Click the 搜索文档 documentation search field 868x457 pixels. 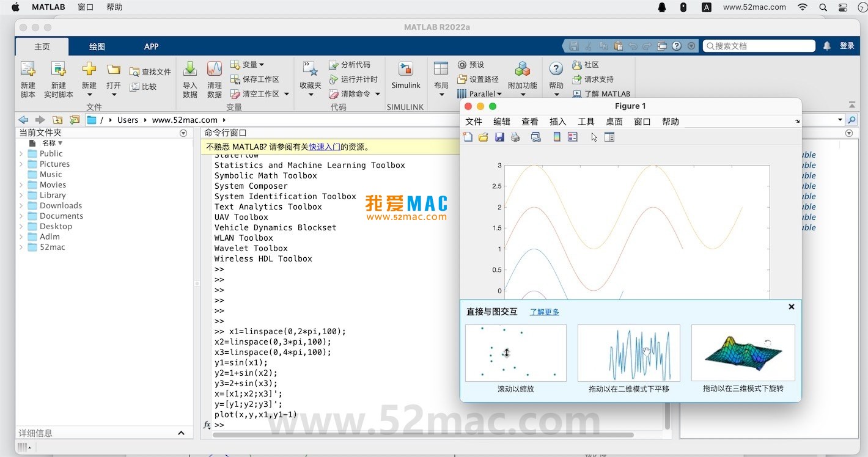[x=759, y=46]
